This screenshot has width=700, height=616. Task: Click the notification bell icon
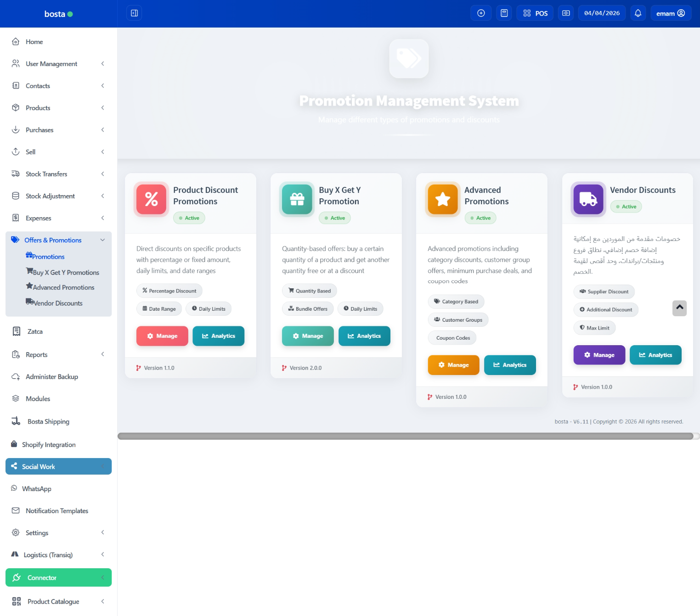click(638, 13)
